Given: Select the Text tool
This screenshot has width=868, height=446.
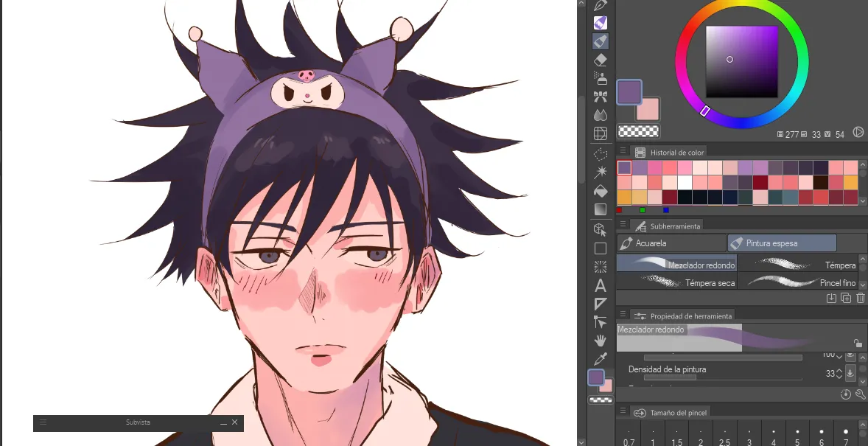Looking at the screenshot, I should (600, 286).
